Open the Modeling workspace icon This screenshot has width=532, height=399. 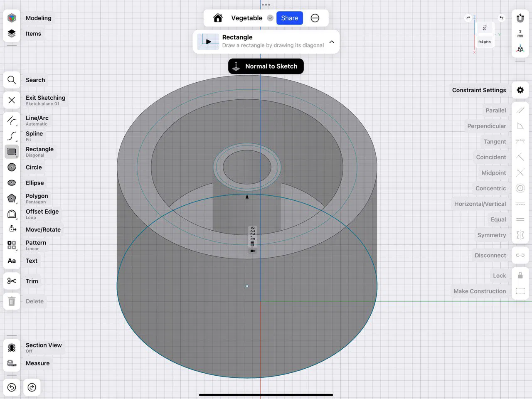(x=12, y=18)
